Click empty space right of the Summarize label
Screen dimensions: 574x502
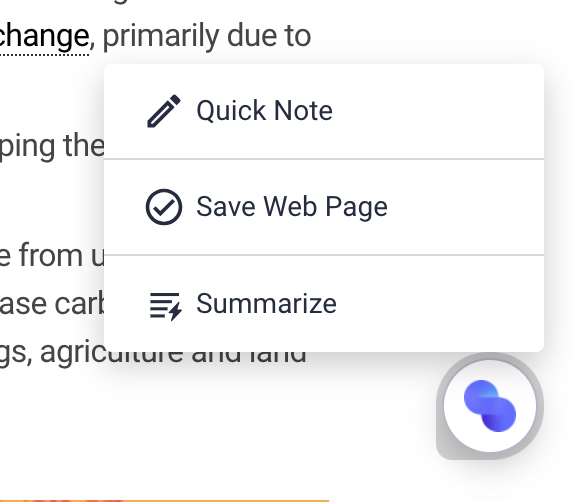click(439, 304)
